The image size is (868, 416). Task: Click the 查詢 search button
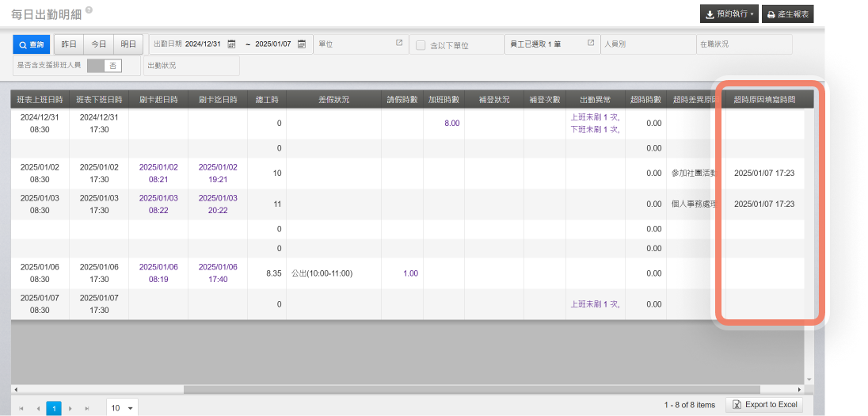pyautogui.click(x=32, y=44)
